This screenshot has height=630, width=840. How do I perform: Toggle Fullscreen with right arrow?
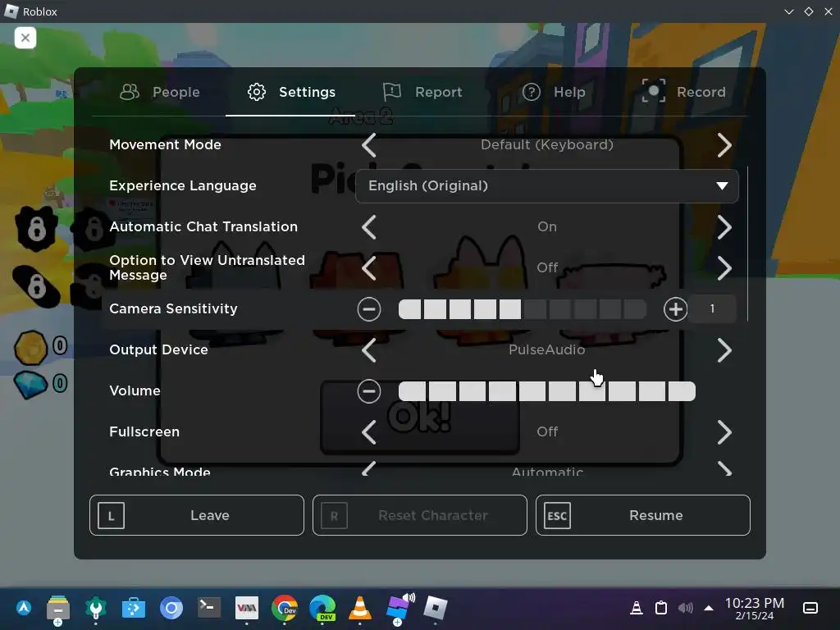click(x=724, y=432)
